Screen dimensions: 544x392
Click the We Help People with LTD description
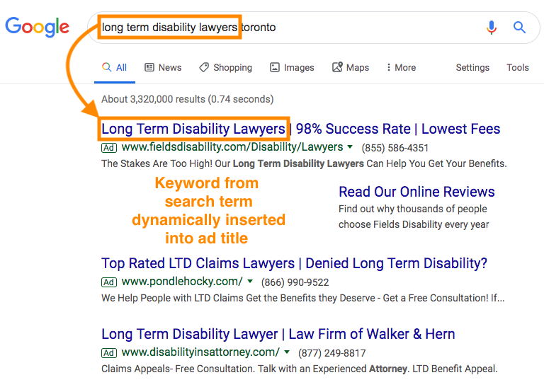click(303, 298)
